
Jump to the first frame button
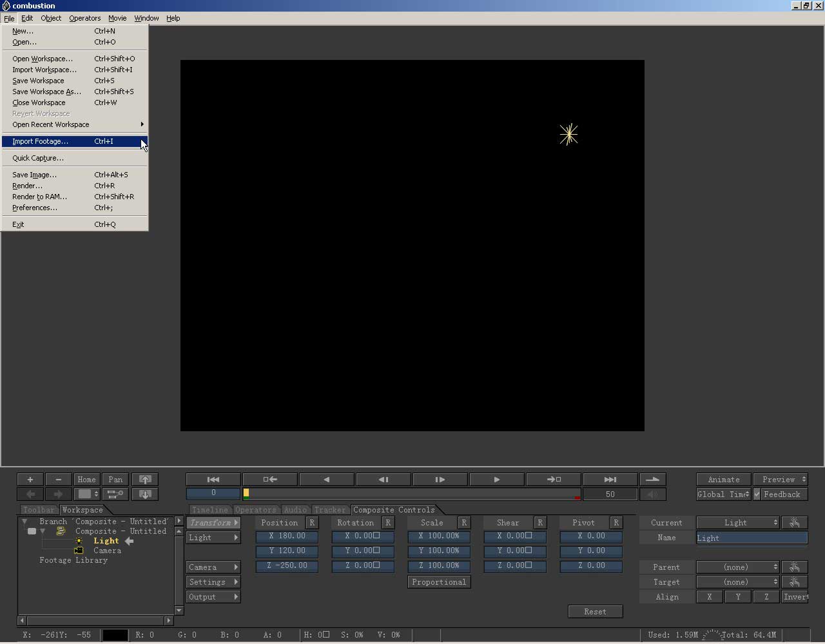(213, 480)
